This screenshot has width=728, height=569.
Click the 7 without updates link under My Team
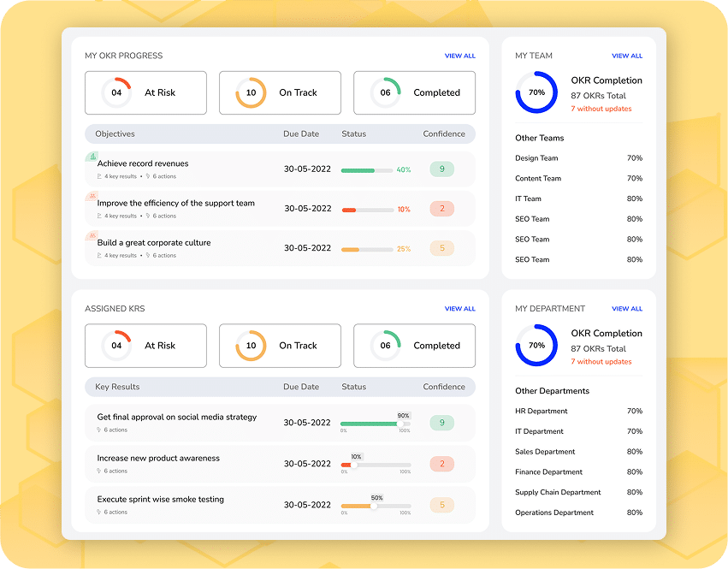click(x=601, y=109)
